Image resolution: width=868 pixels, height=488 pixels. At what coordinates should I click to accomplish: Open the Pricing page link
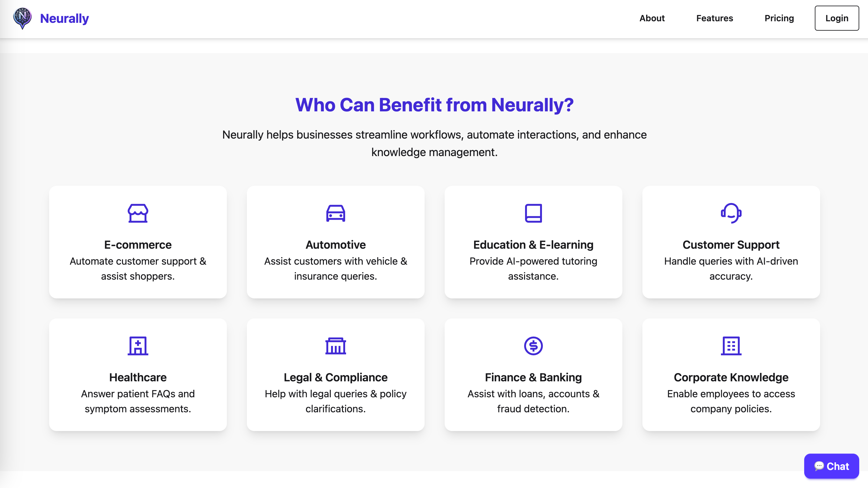coord(779,18)
